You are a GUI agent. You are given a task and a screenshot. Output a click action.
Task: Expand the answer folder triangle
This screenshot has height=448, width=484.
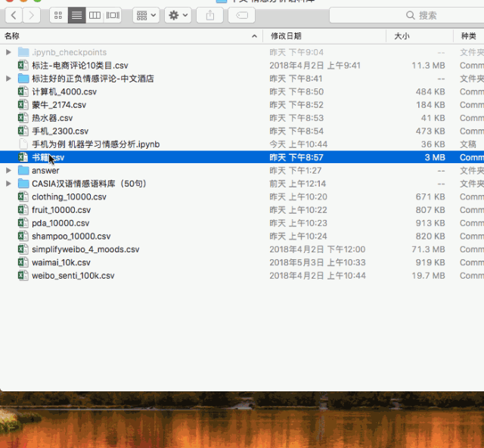click(x=8, y=170)
